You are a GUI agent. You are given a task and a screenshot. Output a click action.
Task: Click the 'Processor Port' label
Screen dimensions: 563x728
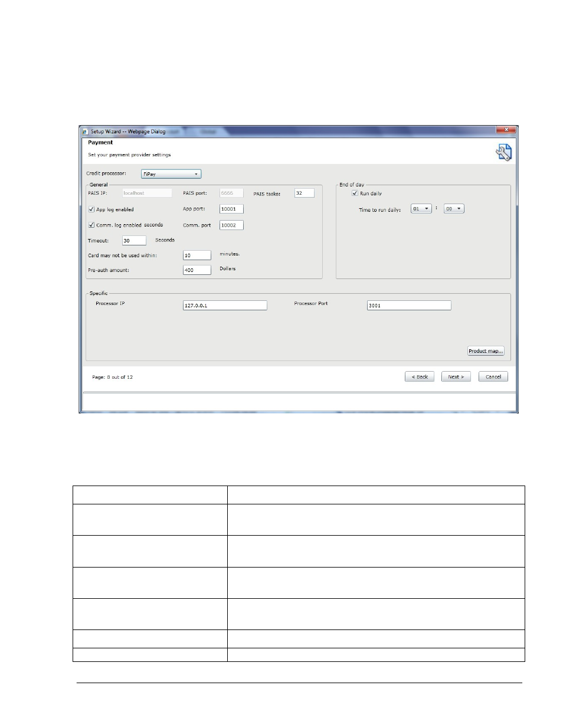[x=311, y=303]
